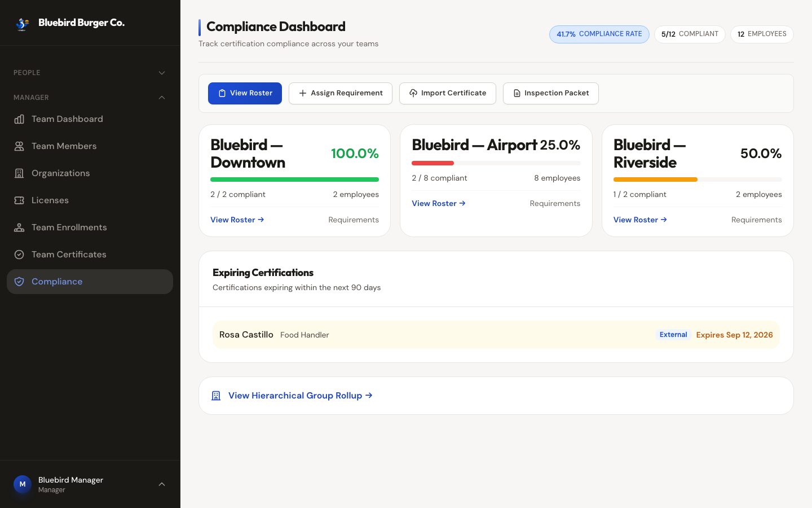Click the 5/12 Compliant badge

tap(690, 34)
